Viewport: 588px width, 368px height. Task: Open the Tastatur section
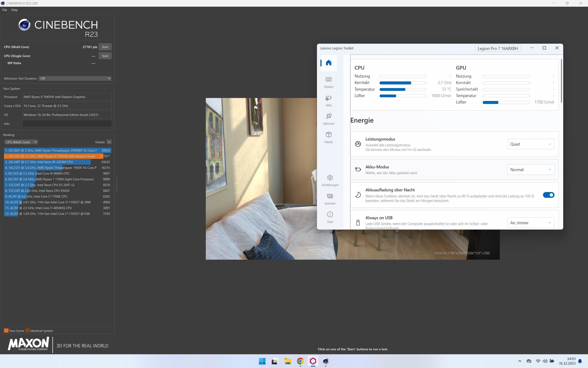(x=328, y=83)
